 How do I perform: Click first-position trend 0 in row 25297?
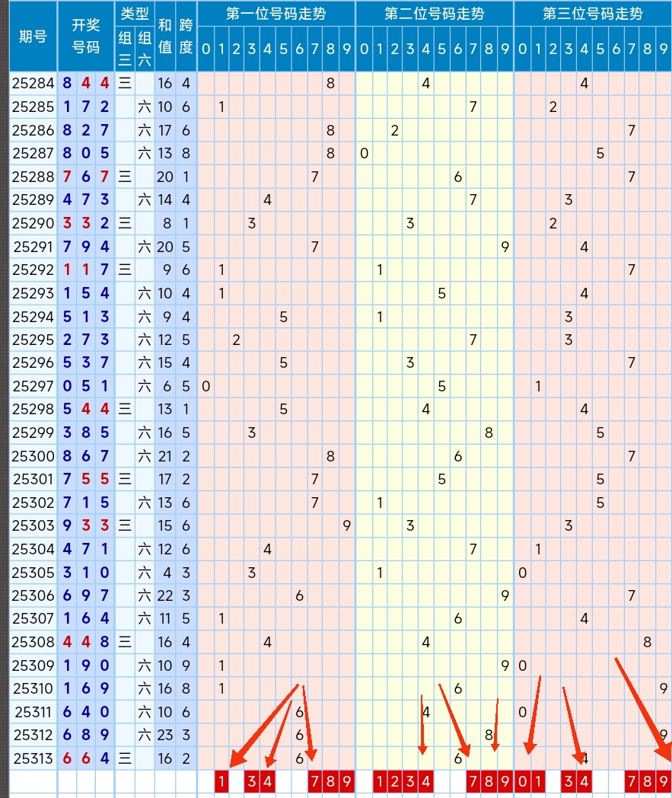click(x=205, y=386)
